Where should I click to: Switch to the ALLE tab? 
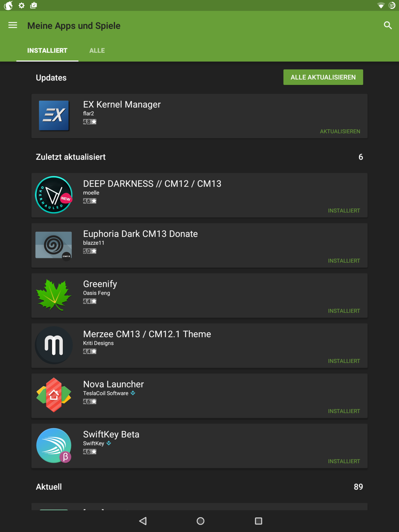click(97, 51)
